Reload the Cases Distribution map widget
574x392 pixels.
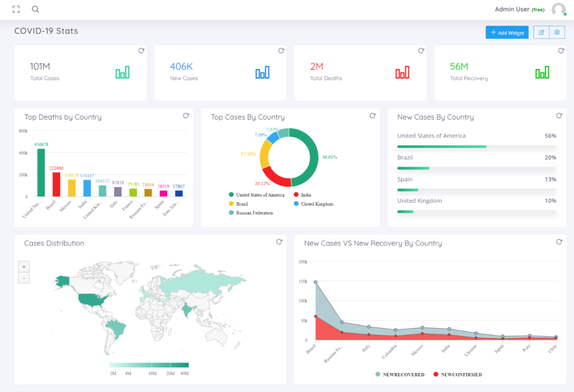pos(280,242)
